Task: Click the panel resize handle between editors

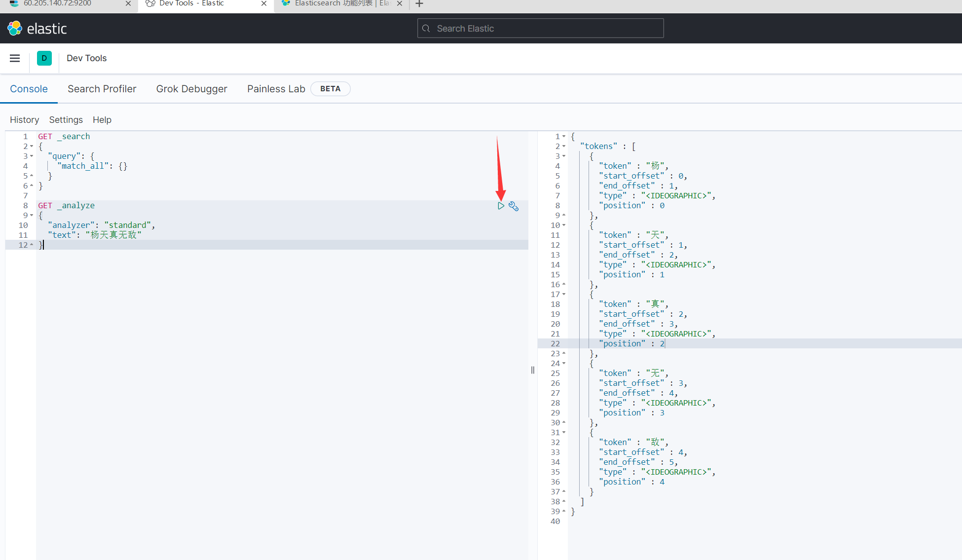Action: click(533, 370)
